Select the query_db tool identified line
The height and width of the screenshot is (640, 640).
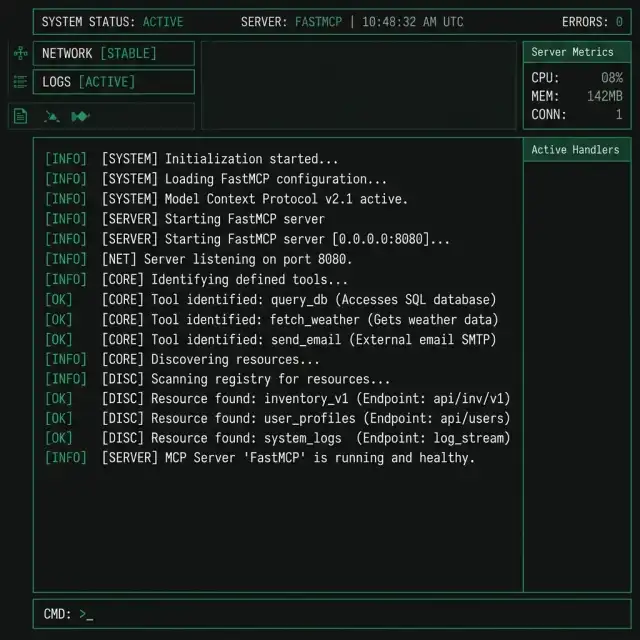click(271, 300)
